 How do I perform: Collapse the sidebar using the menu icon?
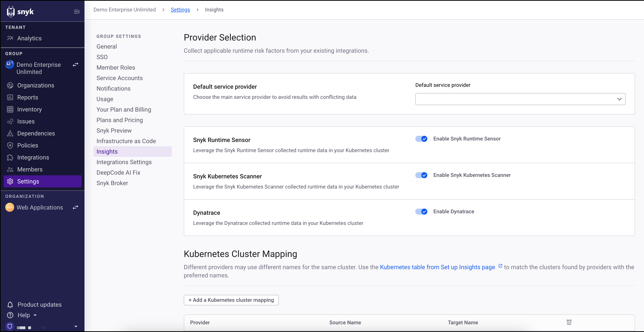click(x=77, y=11)
